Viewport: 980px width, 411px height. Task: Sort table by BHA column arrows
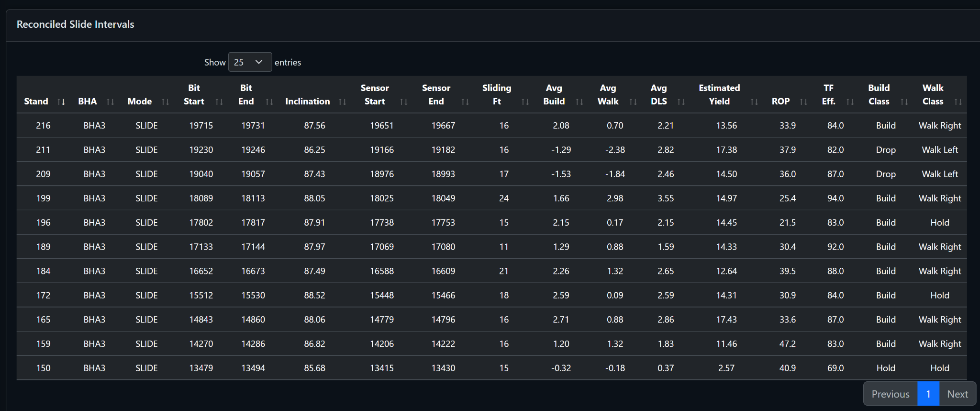click(x=111, y=102)
